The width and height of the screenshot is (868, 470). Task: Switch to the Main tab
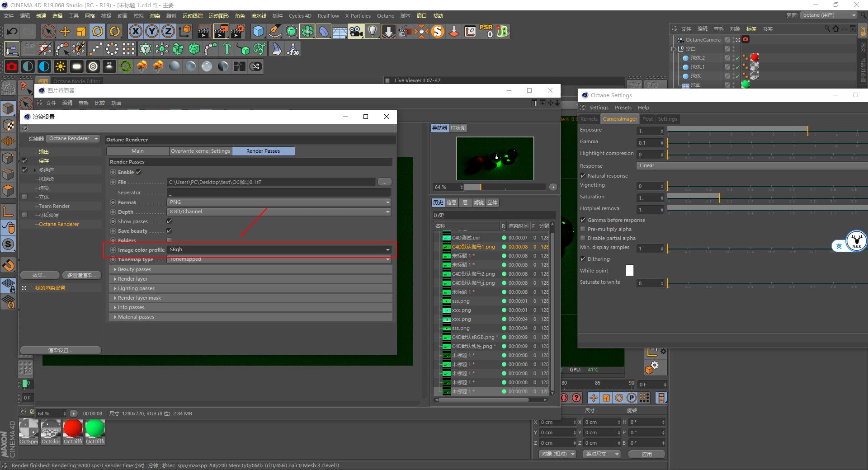tap(137, 151)
